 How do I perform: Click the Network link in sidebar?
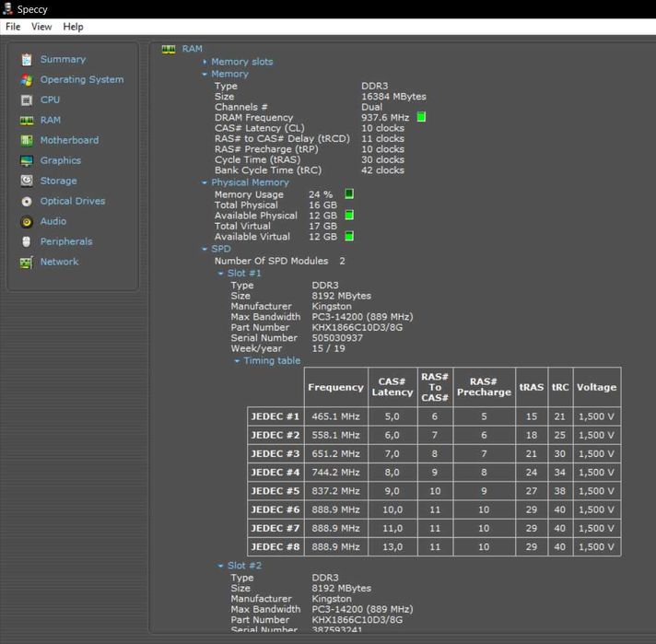click(x=59, y=262)
